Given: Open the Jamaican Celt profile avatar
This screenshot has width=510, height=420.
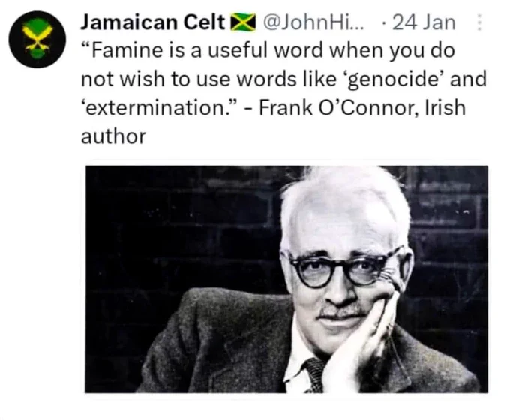Looking at the screenshot, I should [37, 39].
